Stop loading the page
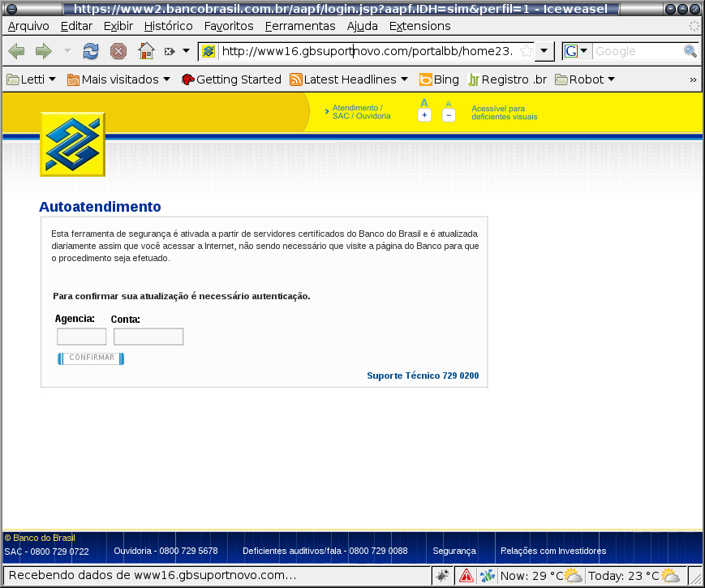This screenshot has width=705, height=588. pyautogui.click(x=118, y=51)
